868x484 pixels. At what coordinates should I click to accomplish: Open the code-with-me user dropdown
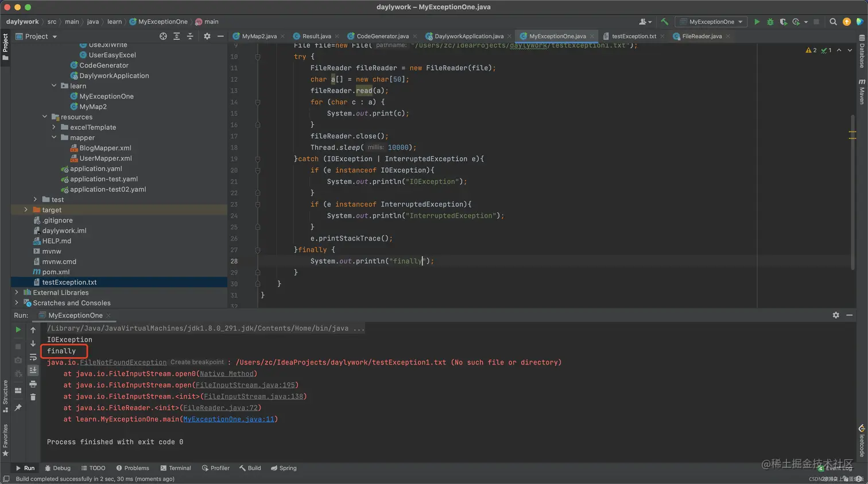click(x=646, y=22)
